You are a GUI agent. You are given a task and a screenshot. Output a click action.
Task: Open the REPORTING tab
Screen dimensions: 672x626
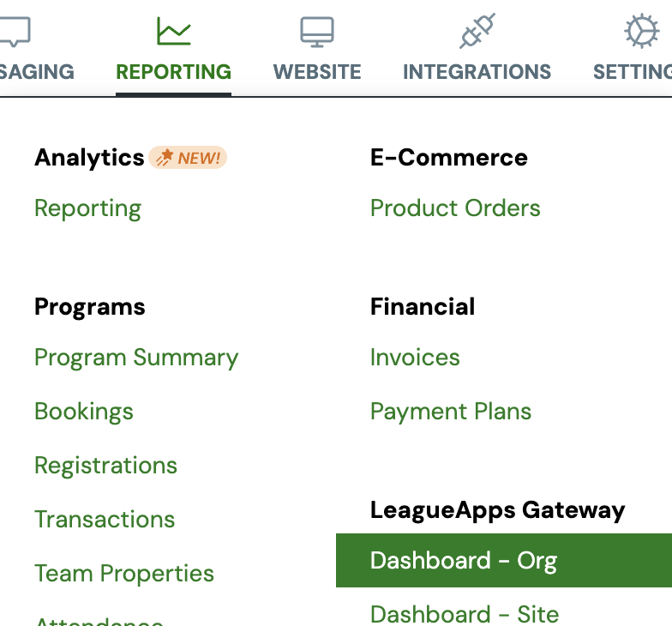pos(173,72)
